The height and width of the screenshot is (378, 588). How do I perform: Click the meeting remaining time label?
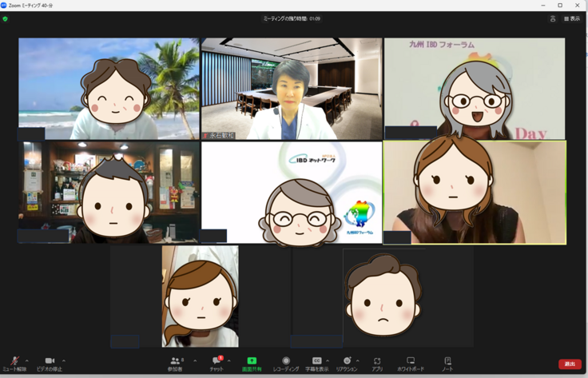pos(292,18)
